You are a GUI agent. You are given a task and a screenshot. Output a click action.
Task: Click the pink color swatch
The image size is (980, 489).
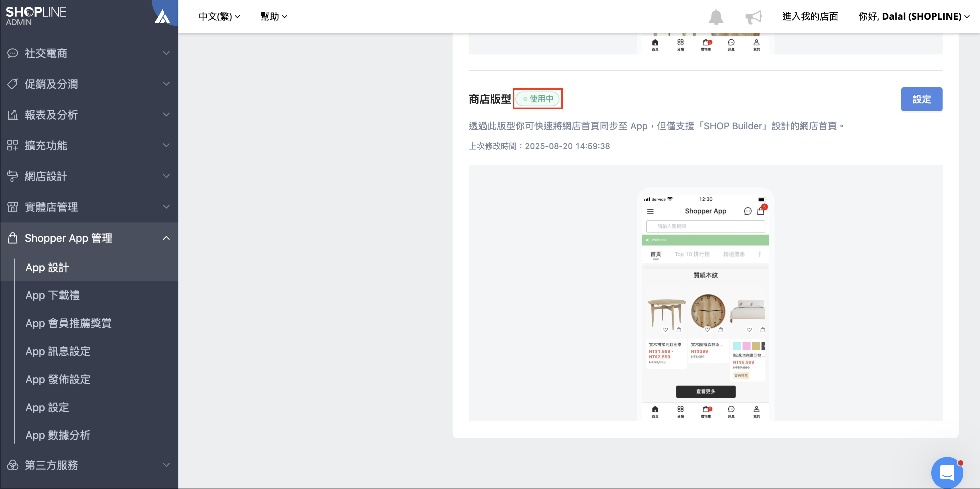pyautogui.click(x=747, y=346)
